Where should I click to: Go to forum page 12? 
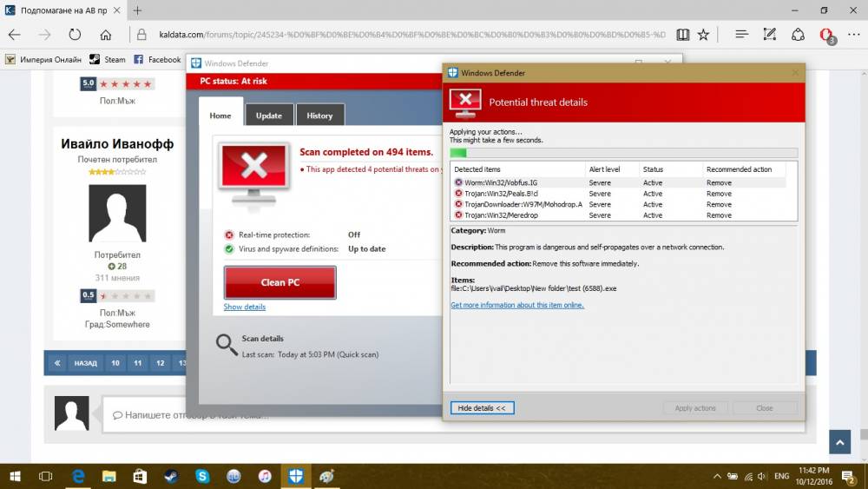click(160, 363)
